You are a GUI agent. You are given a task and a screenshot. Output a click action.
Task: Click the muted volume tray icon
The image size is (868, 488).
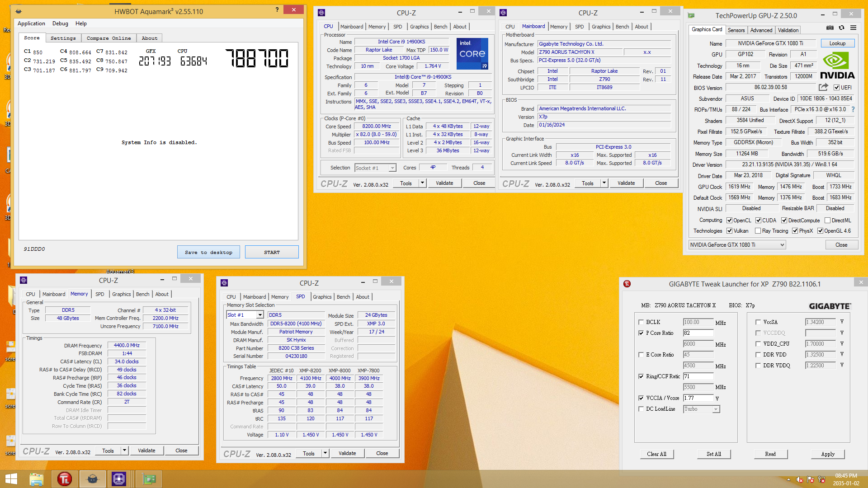pos(800,479)
